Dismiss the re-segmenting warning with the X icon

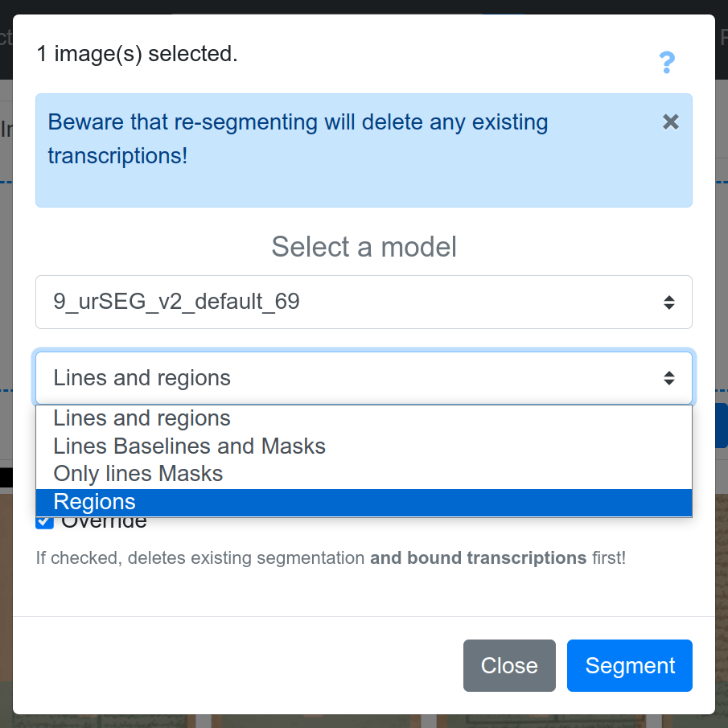click(670, 121)
